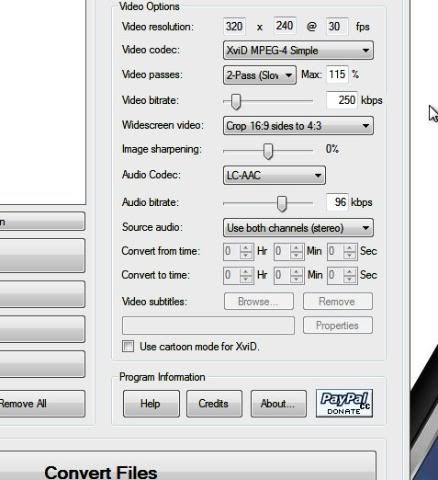The image size is (438, 480).
Task: Click the Remove All button
Action: tap(42, 404)
